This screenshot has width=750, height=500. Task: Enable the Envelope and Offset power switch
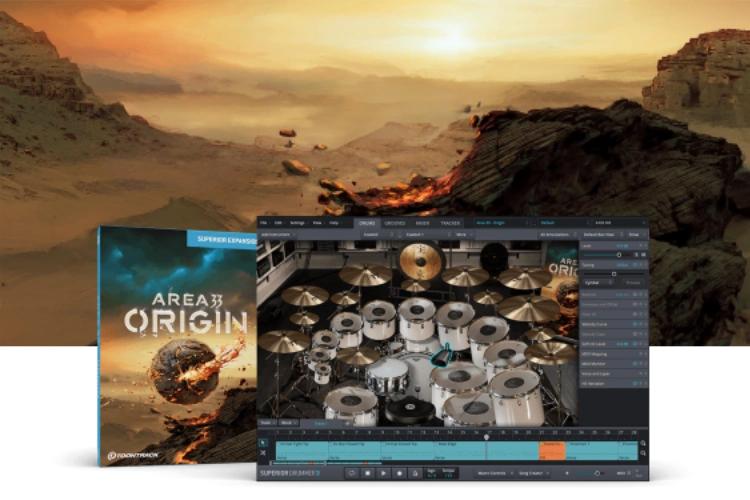point(635,304)
